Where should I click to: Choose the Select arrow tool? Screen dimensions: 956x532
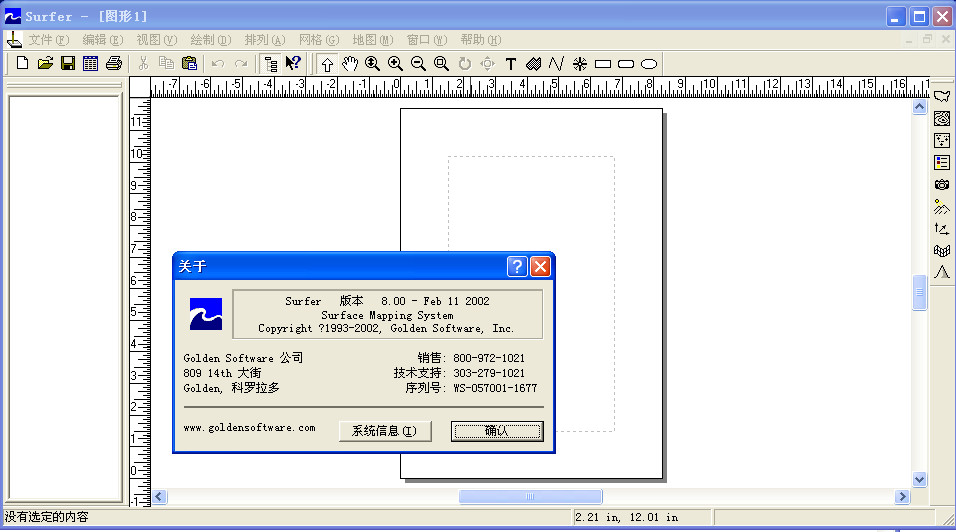(327, 63)
